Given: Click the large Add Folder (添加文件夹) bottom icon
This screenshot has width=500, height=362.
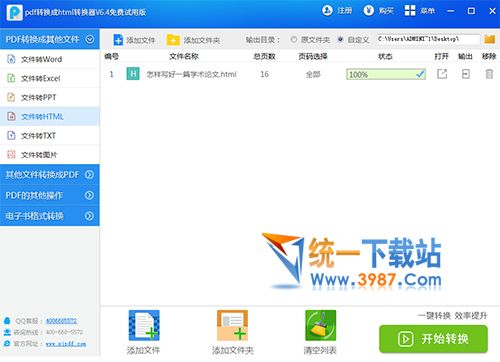Looking at the screenshot, I should coord(232,325).
